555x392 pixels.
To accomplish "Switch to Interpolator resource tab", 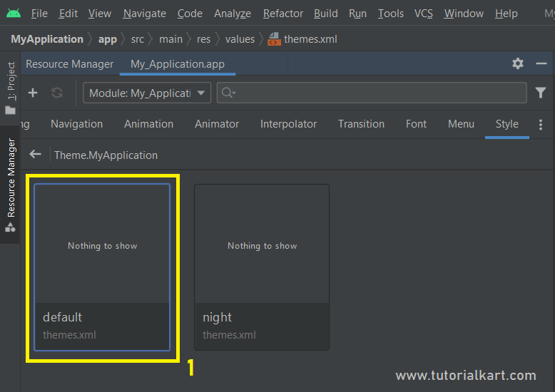I will point(288,124).
